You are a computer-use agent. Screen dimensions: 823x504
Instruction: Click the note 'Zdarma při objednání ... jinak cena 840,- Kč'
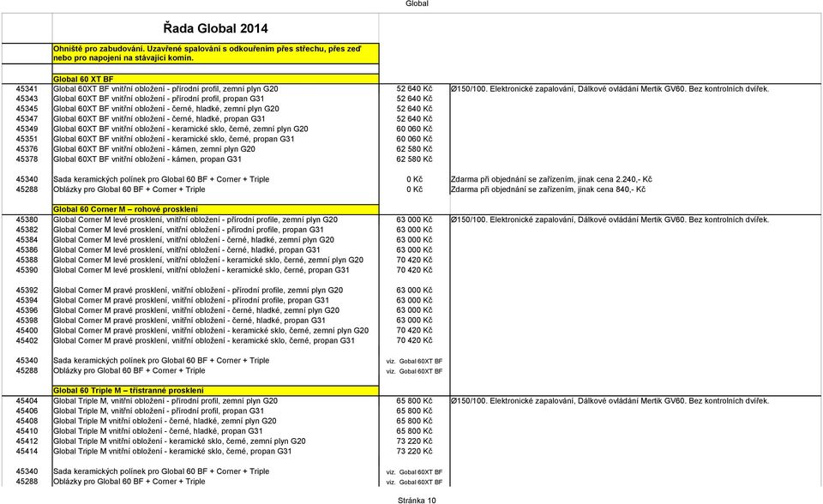coord(548,189)
